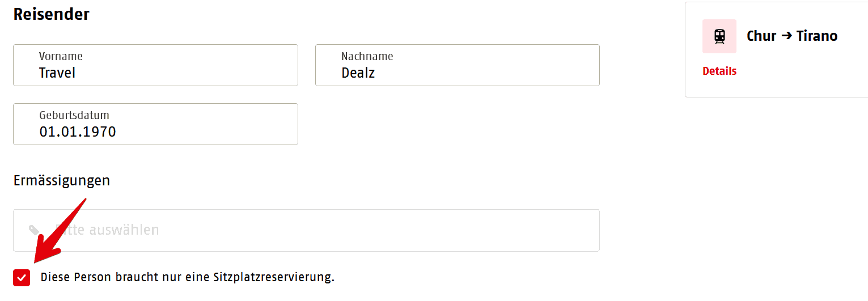The image size is (868, 301).
Task: Click the Nachname field label
Action: coord(367,56)
